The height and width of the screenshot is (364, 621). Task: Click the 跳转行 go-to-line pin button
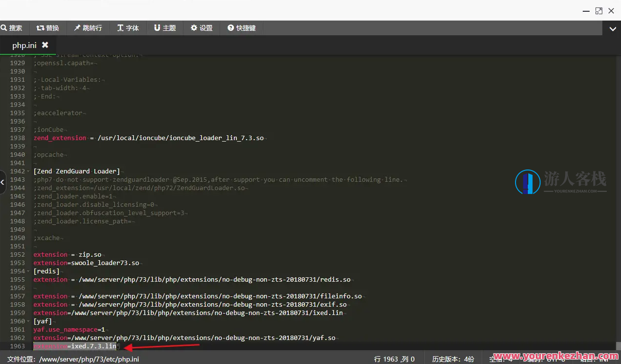tap(88, 28)
